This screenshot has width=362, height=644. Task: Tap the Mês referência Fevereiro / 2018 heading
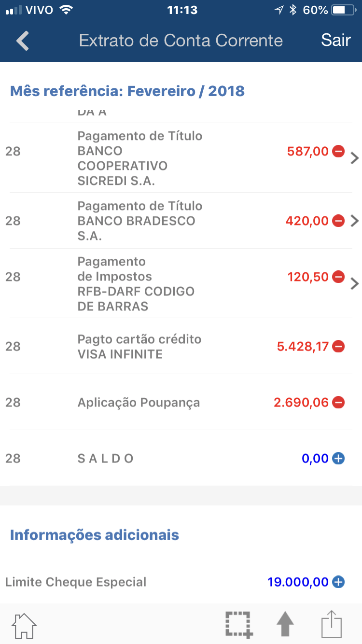click(x=127, y=91)
